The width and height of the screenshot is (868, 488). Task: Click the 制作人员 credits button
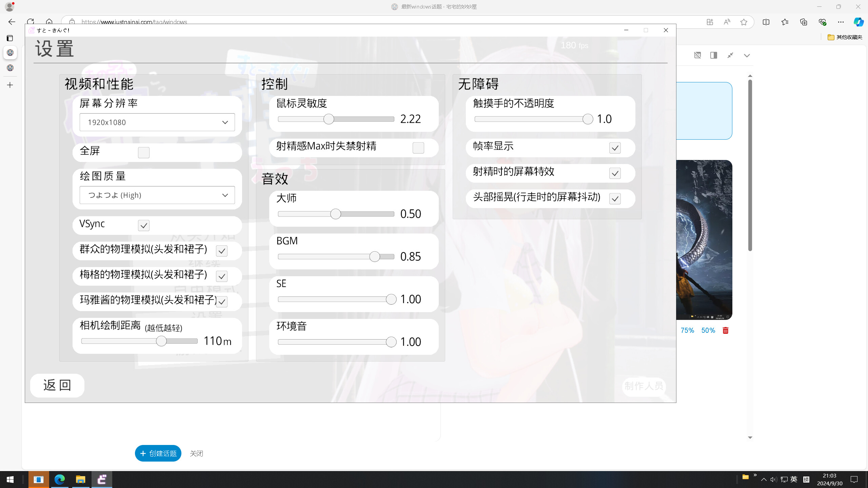point(644,386)
